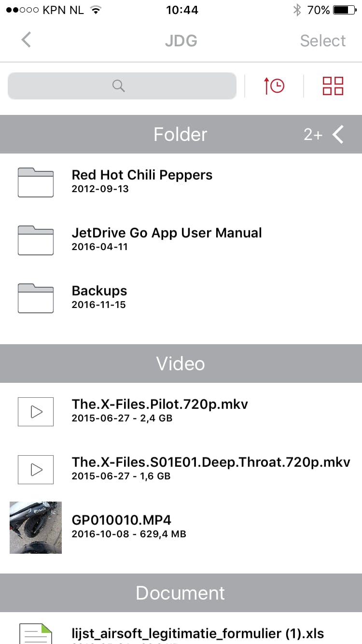Viewport: 362px width, 644px height.
Task: Open the lijst_airsoft_legitimatie_formulier document icon
Action: pos(36,632)
